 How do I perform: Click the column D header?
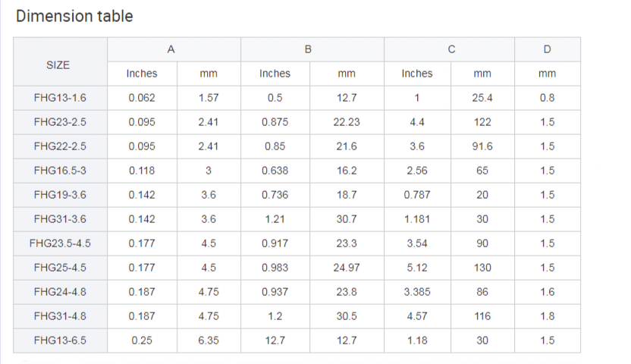click(x=548, y=49)
